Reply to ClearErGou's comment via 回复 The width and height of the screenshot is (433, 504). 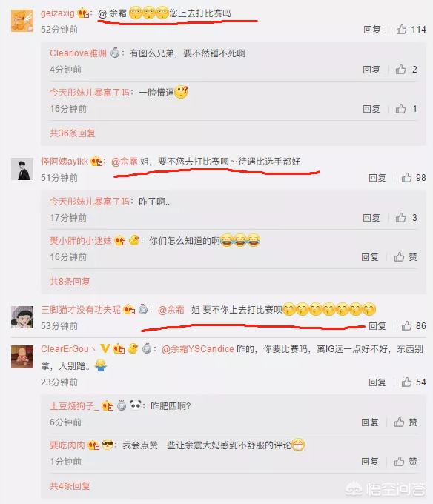pos(377,382)
